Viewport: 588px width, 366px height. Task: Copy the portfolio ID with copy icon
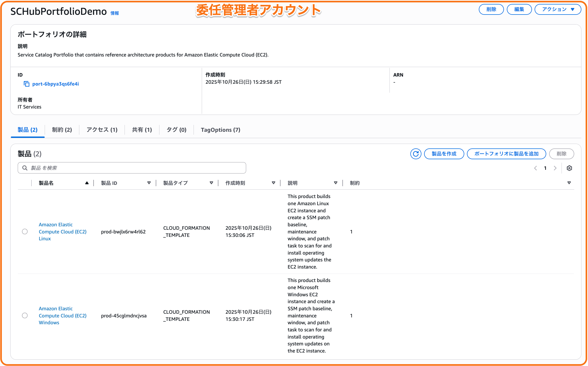26,84
